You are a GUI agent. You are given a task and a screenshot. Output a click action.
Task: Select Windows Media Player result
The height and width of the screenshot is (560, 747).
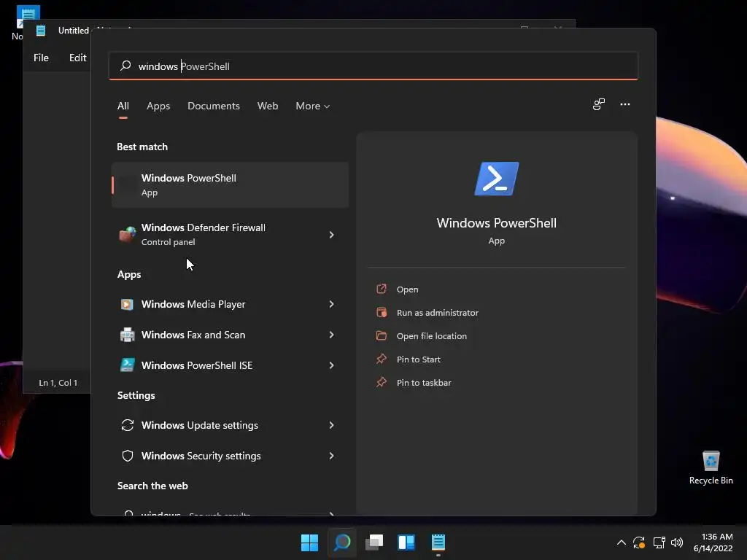[x=230, y=304]
